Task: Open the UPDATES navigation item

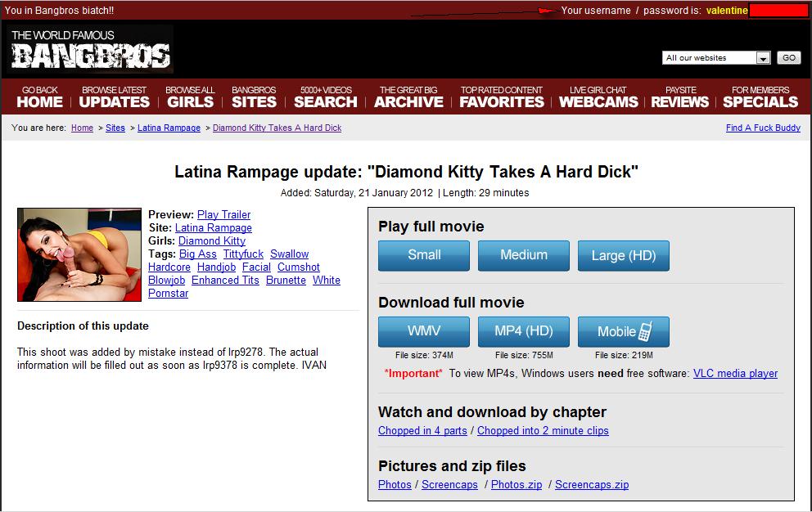Action: [114, 97]
